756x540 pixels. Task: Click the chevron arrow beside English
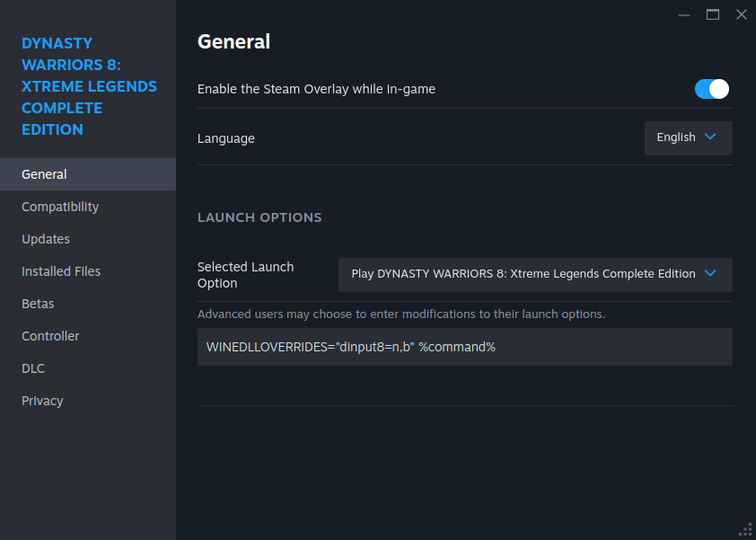709,137
